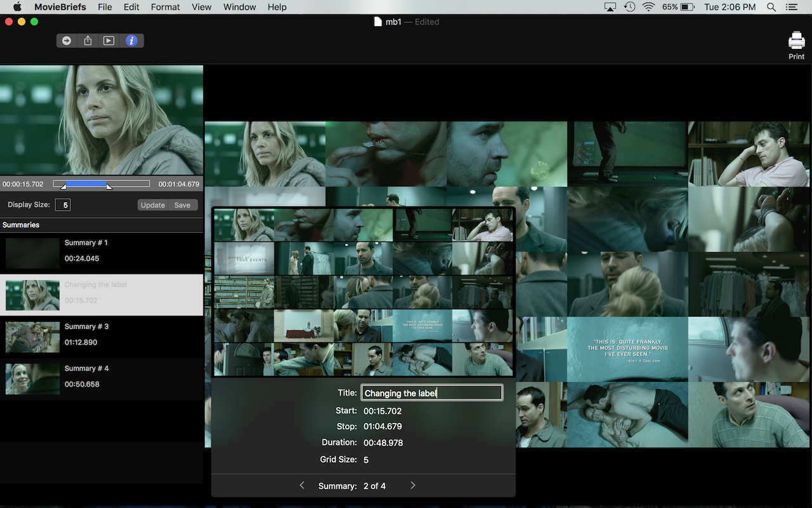Screen dimensions: 812x508
Task: Click the man in pink shirt frame
Action: coord(750,154)
